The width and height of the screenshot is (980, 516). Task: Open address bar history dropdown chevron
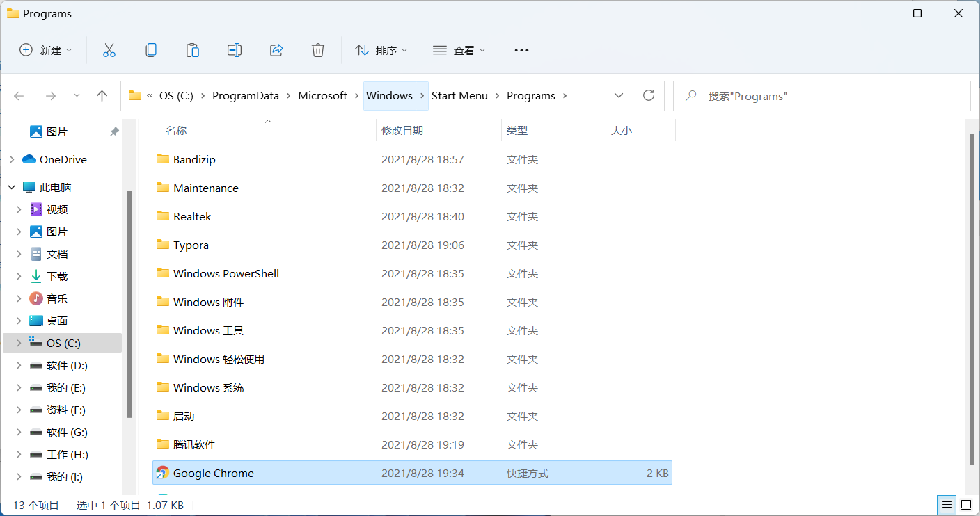coord(619,95)
